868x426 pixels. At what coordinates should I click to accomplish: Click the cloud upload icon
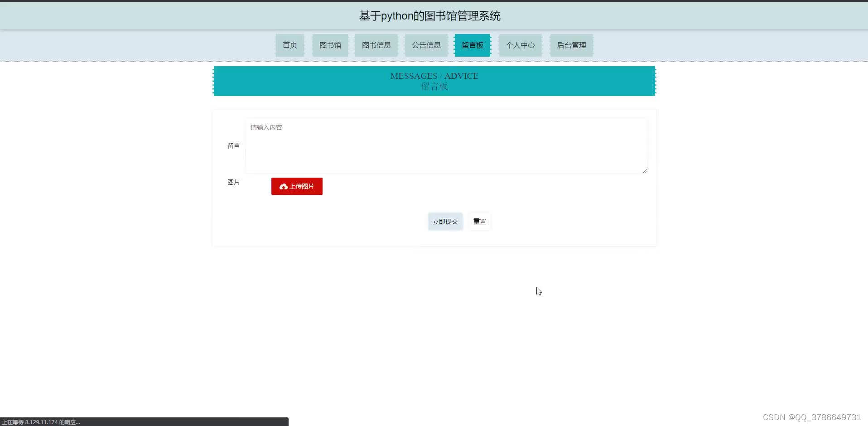[x=284, y=187]
